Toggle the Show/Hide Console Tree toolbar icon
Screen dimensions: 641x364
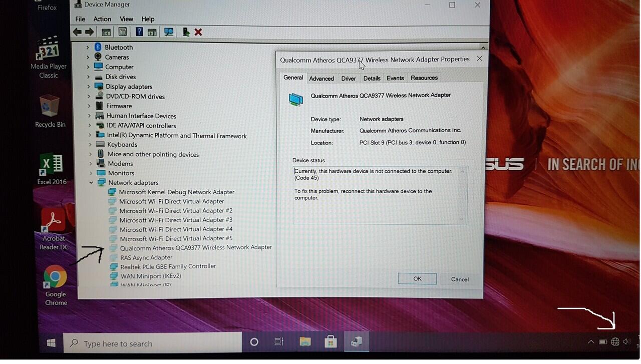tap(106, 32)
